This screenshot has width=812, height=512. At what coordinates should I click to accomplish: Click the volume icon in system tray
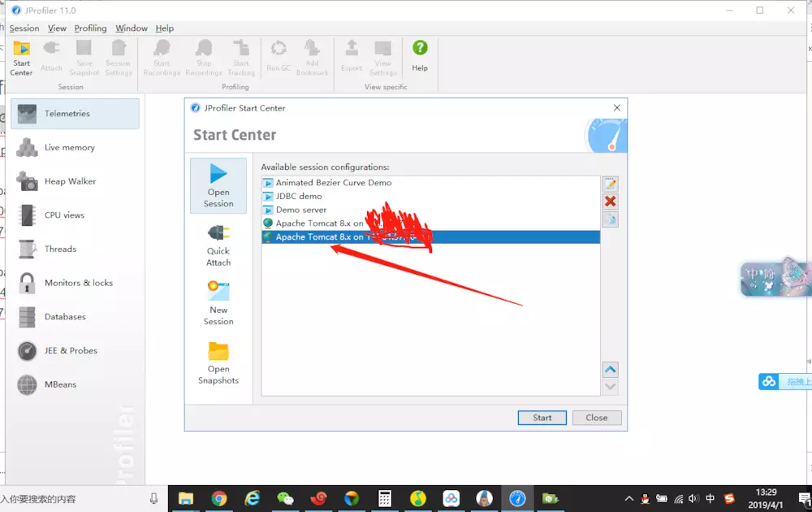[x=694, y=499]
